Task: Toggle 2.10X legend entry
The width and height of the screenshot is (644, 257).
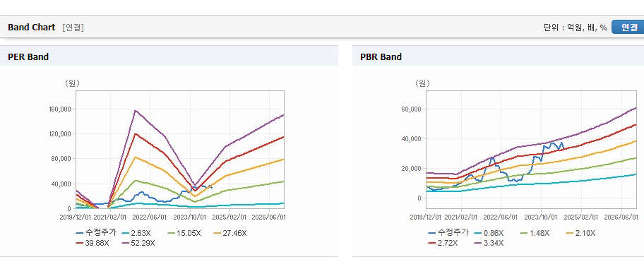Action: (580, 233)
